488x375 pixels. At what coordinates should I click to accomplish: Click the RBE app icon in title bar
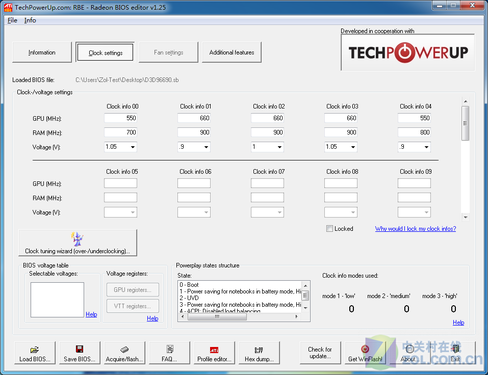(x=8, y=7)
